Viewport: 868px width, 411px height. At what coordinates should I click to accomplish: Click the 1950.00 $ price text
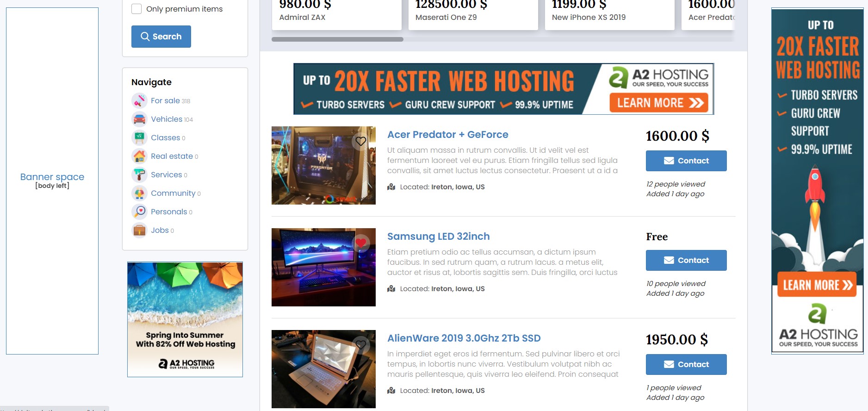pos(677,340)
